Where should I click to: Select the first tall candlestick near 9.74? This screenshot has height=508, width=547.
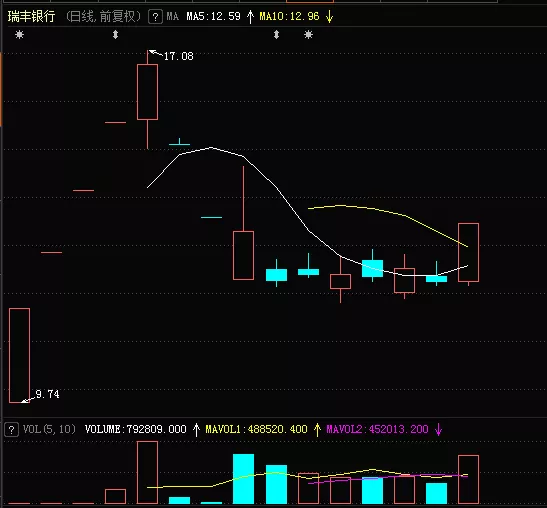pyautogui.click(x=20, y=355)
